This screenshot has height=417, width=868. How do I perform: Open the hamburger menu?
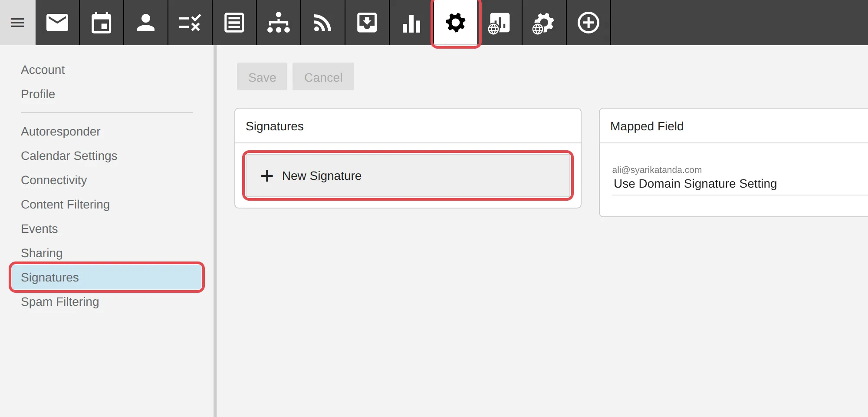[17, 23]
